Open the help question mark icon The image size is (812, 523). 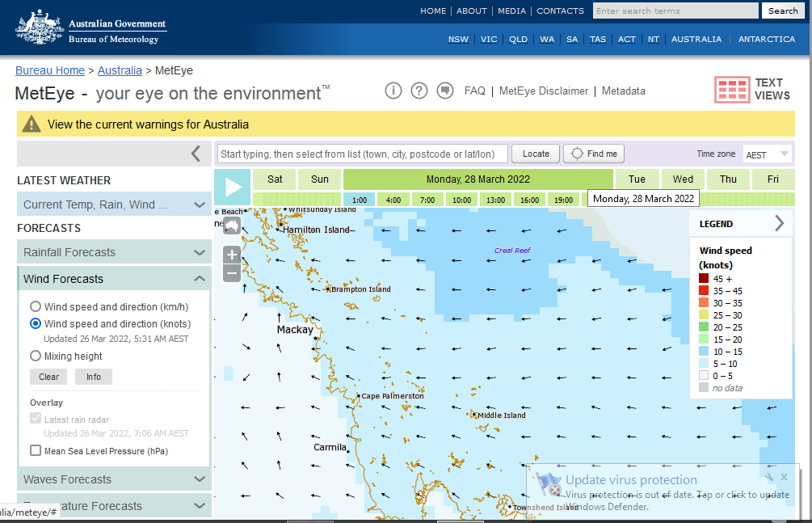[419, 91]
